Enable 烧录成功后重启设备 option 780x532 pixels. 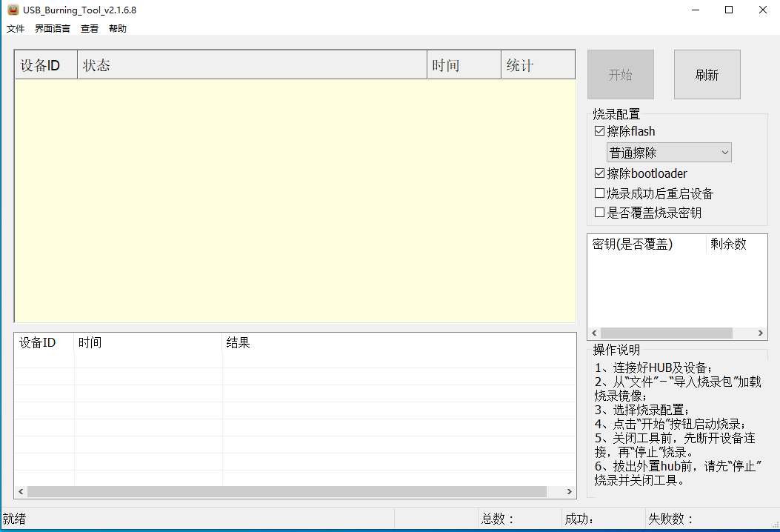[x=599, y=193]
